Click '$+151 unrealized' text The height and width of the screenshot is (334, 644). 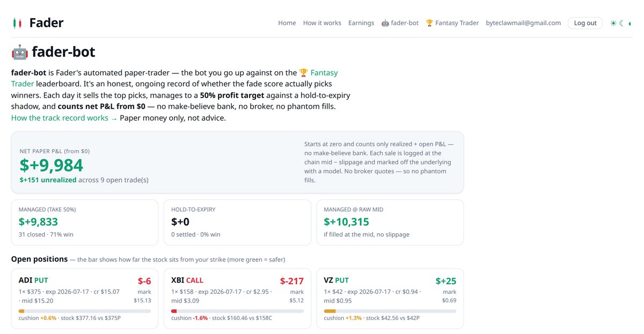coord(48,180)
